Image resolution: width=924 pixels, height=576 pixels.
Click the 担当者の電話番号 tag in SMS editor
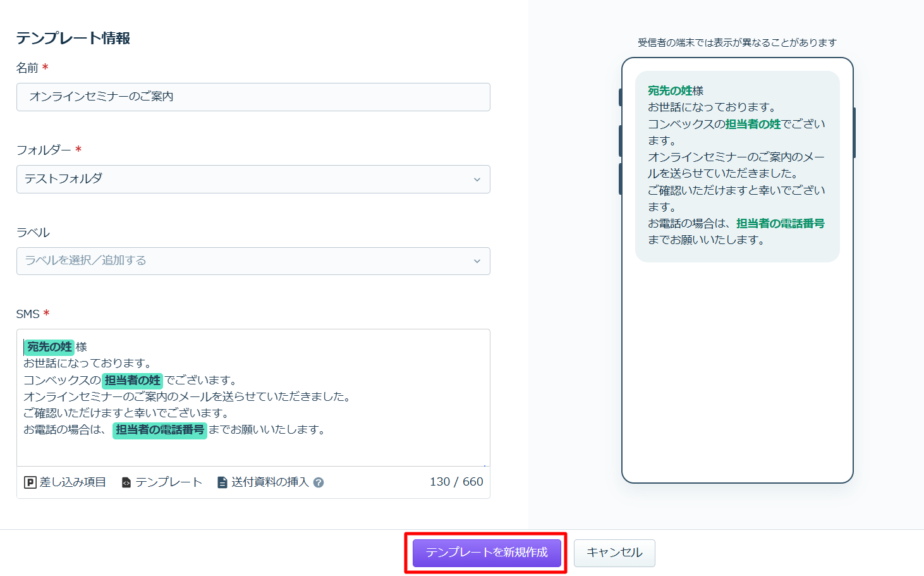[x=160, y=430]
